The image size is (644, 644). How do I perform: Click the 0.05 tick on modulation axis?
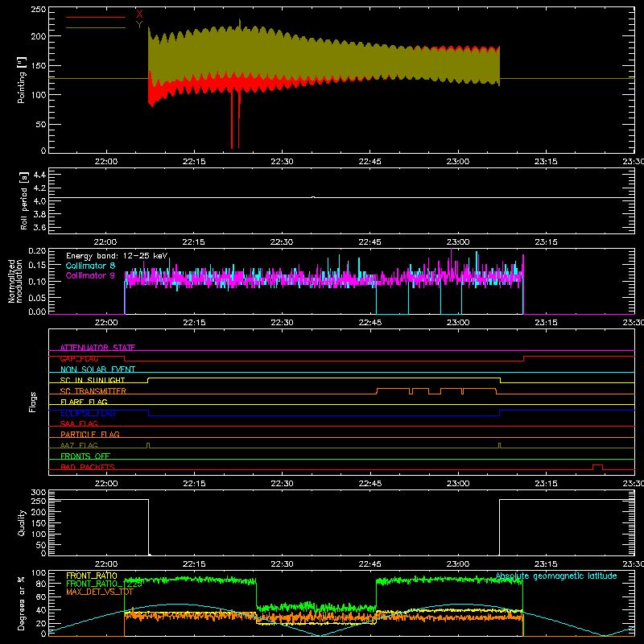tap(37, 297)
